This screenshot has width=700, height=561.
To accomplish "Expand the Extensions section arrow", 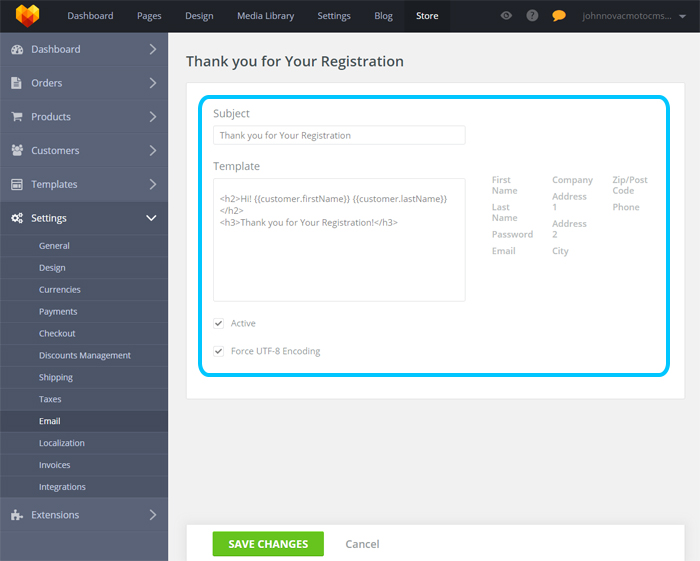I will click(x=153, y=515).
